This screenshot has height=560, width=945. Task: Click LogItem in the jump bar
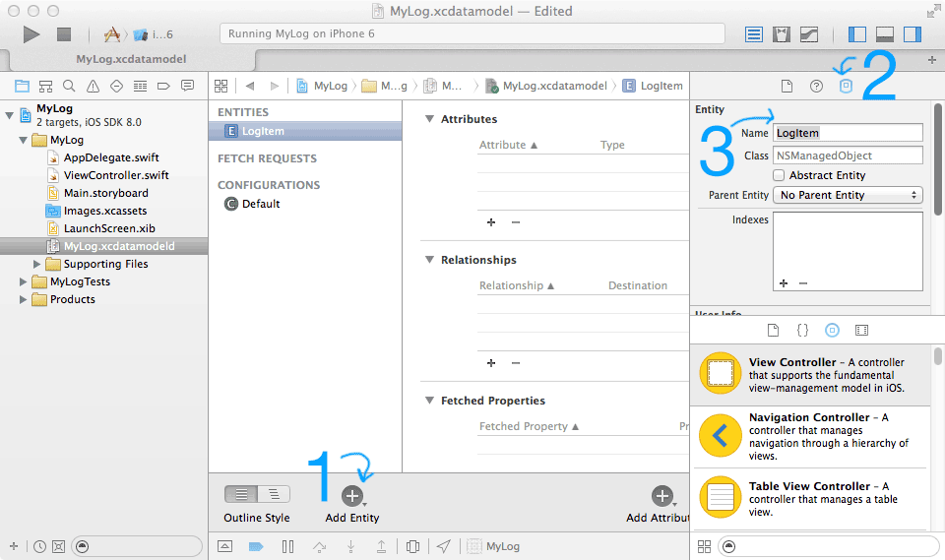(653, 87)
